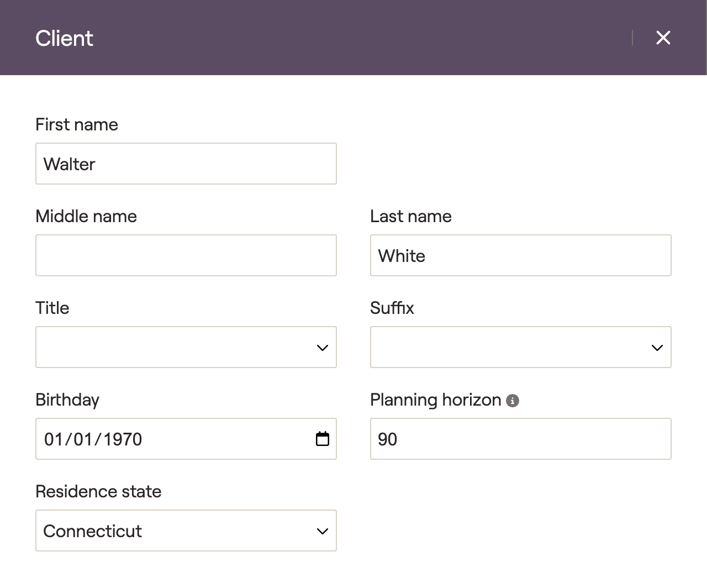Image resolution: width=707 pixels, height=588 pixels.
Task: Click the Suffix dropdown chevron arrow
Action: pyautogui.click(x=657, y=348)
